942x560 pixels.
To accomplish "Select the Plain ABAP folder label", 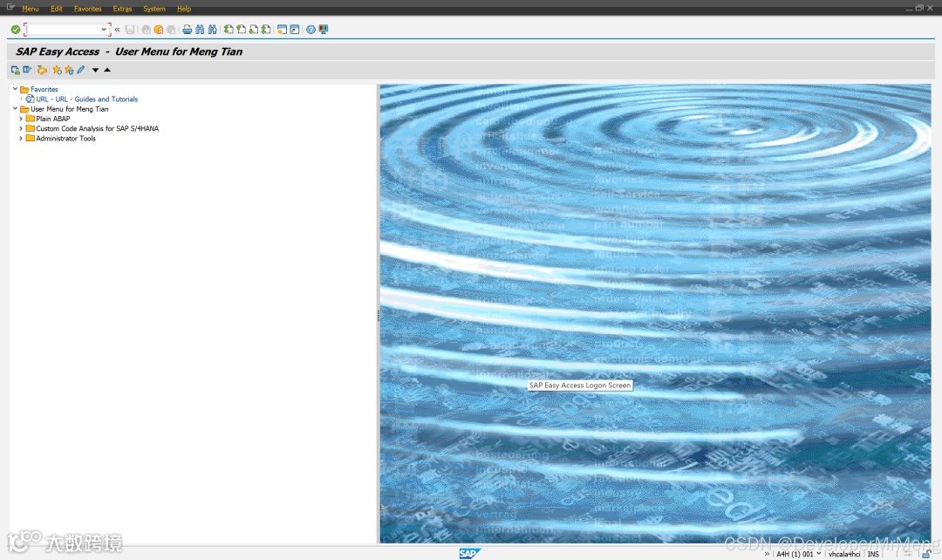I will pos(53,119).
